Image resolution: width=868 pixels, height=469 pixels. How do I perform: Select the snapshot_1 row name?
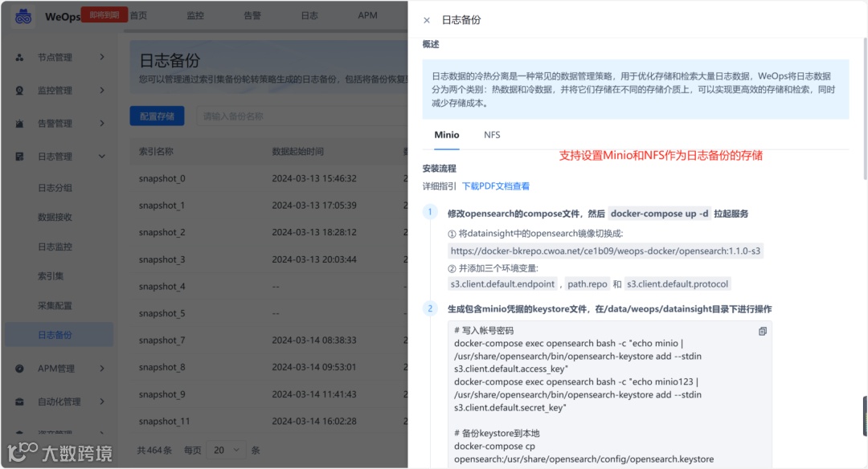pyautogui.click(x=162, y=206)
